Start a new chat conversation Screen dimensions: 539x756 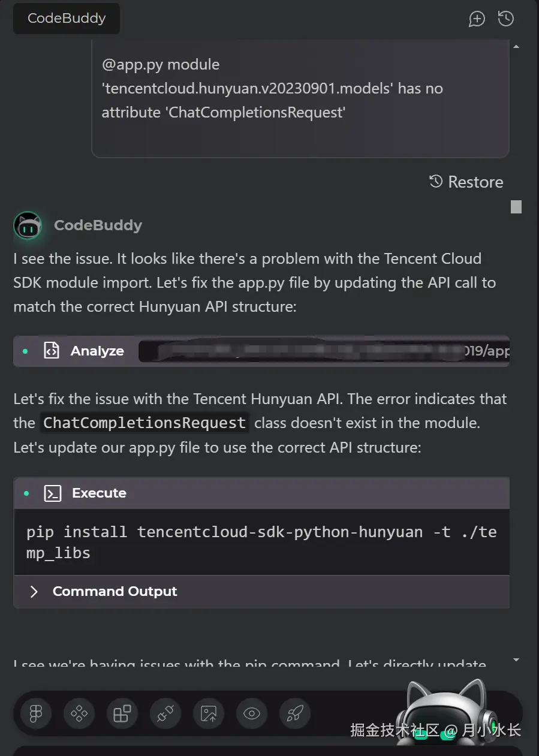tap(477, 19)
